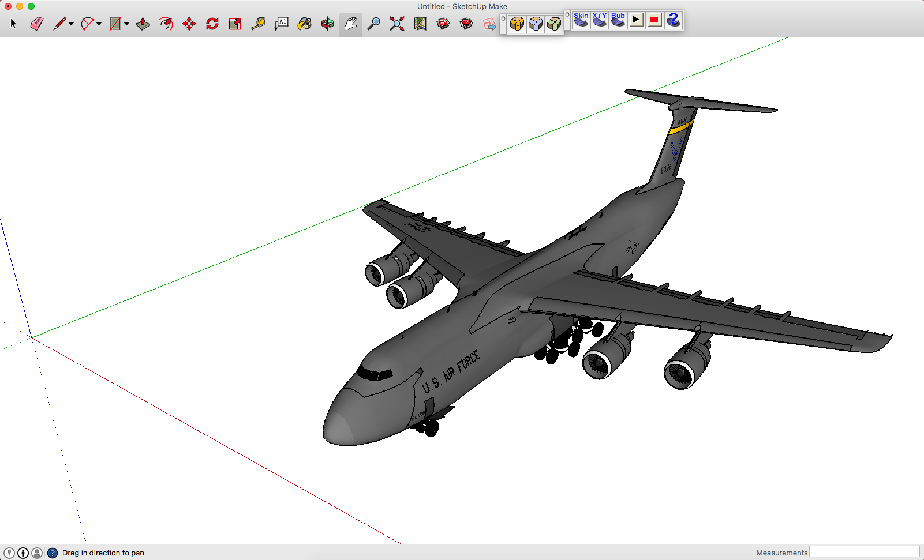The width and height of the screenshot is (924, 560).
Task: Click the red Stop button
Action: tap(654, 20)
